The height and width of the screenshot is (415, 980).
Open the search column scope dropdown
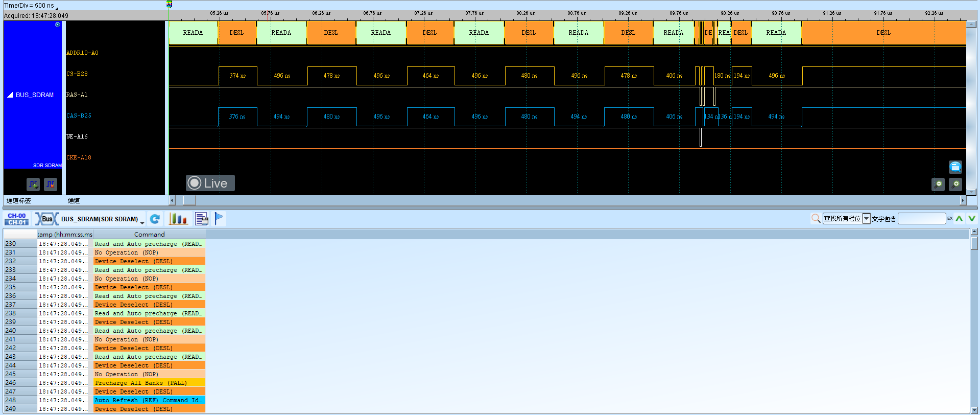[866, 219]
